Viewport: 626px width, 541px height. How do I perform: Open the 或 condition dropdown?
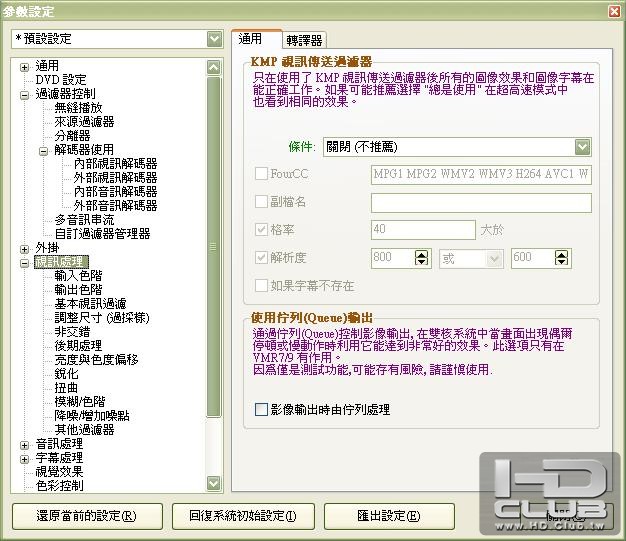[471, 259]
